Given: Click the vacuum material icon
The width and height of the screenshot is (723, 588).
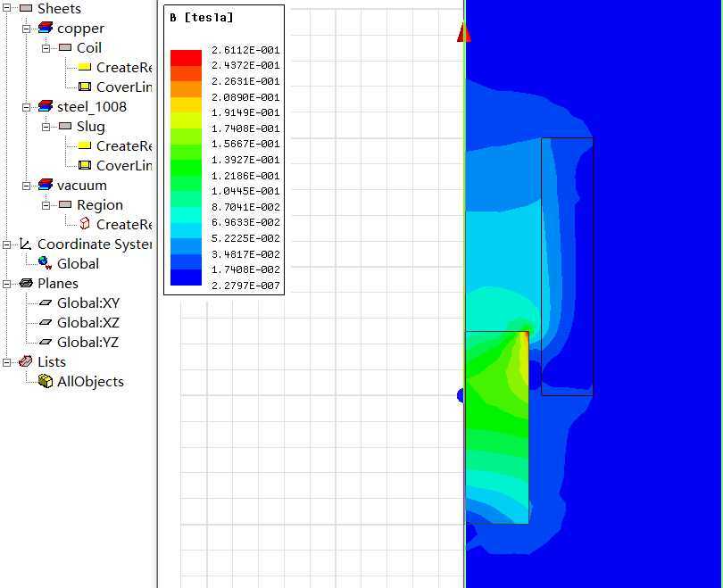Looking at the screenshot, I should pyautogui.click(x=46, y=185).
